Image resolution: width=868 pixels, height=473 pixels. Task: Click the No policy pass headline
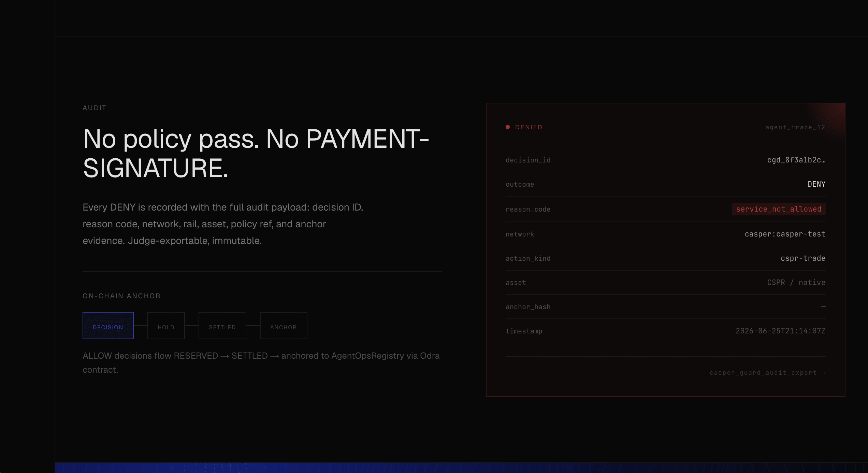[x=256, y=154]
